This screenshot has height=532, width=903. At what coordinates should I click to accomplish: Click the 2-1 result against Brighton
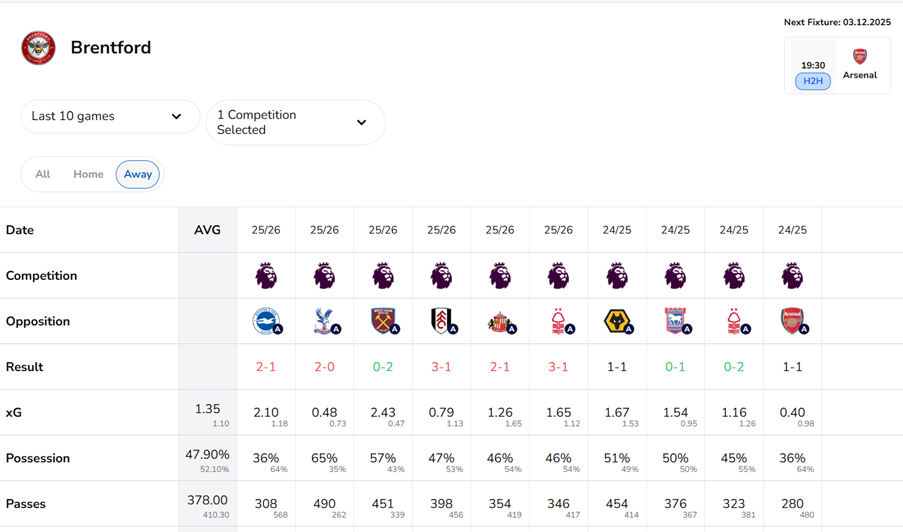pos(266,367)
